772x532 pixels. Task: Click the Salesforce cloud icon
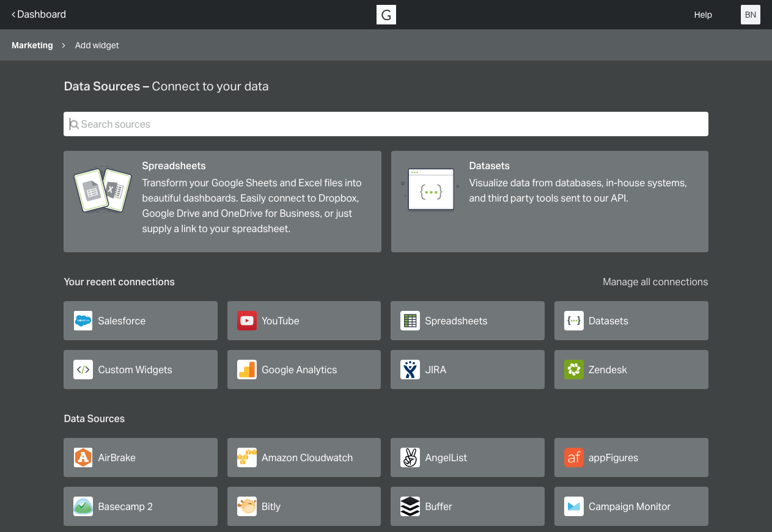point(83,321)
